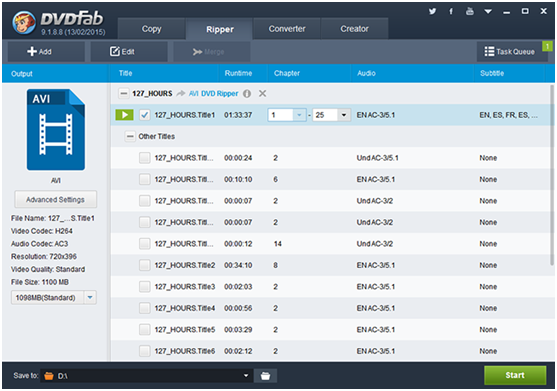Viewport: 557px width, 391px height.
Task: Collapse the Other Titles group
Action: [x=130, y=136]
